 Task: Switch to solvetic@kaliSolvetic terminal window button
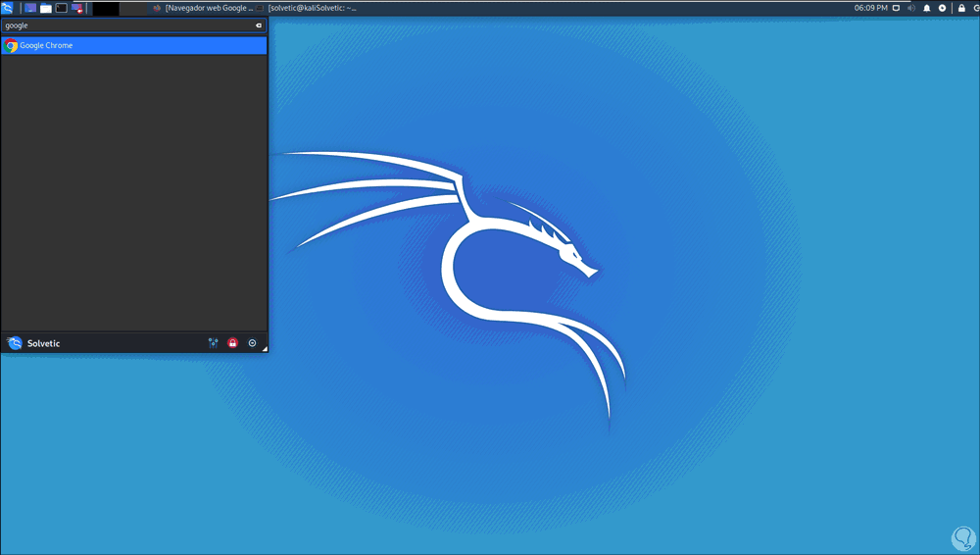[306, 8]
